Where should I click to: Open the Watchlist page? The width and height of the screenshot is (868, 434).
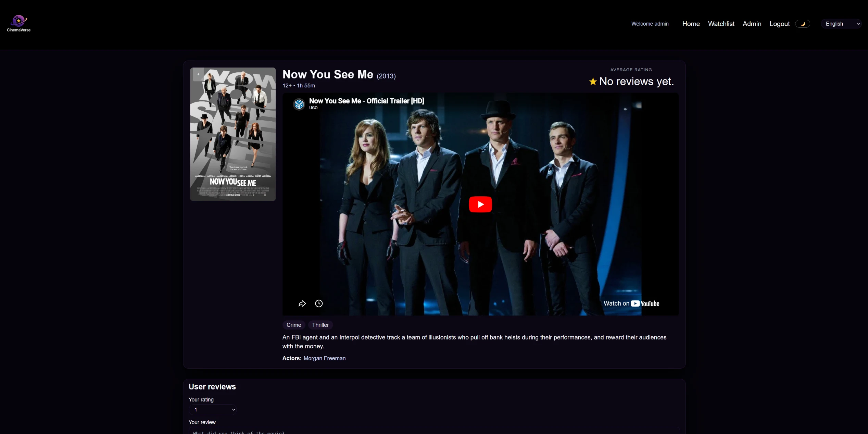pos(721,24)
